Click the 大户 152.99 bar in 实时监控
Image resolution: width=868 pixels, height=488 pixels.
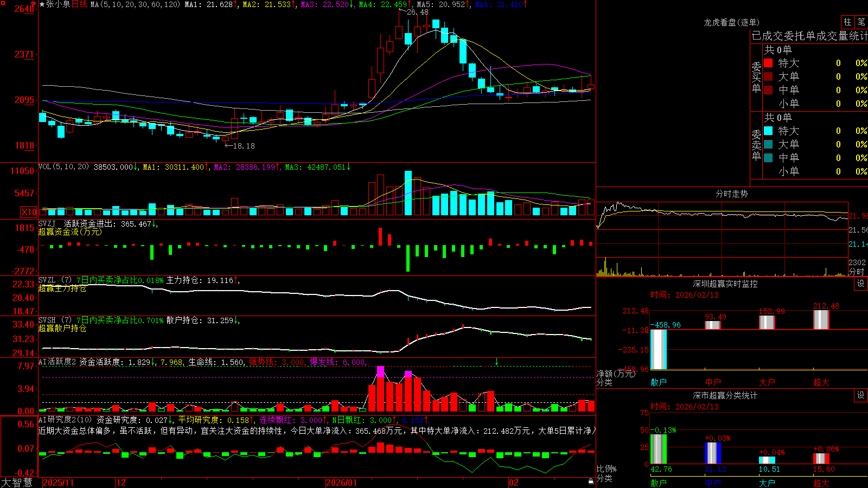pos(767,323)
